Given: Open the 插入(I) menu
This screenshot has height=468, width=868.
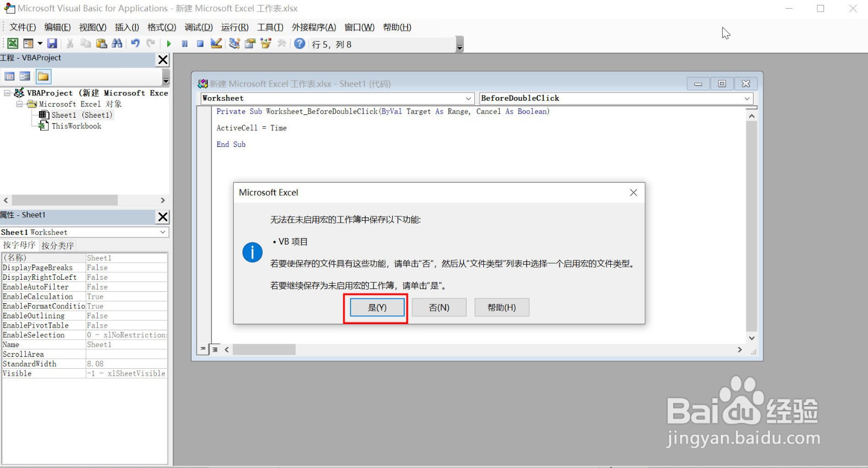Looking at the screenshot, I should click(x=127, y=27).
